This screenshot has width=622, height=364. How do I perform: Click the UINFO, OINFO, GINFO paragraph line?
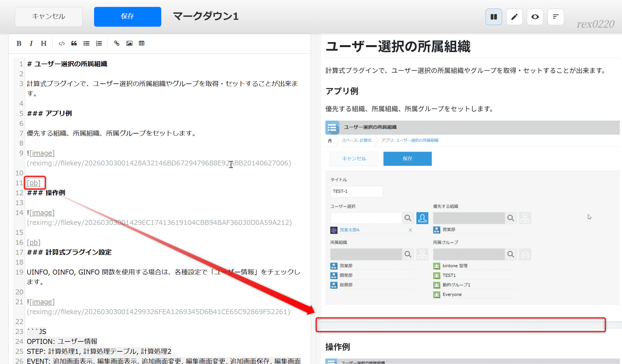(163, 277)
